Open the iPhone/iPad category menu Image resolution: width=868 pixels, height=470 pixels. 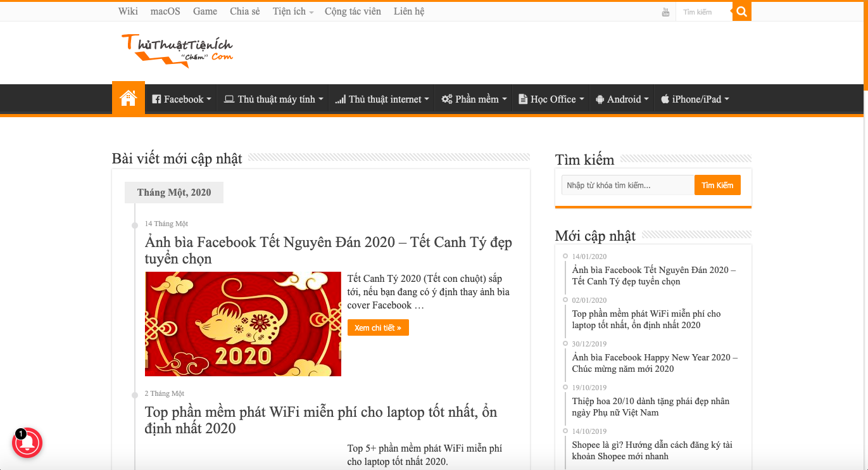[x=695, y=99]
